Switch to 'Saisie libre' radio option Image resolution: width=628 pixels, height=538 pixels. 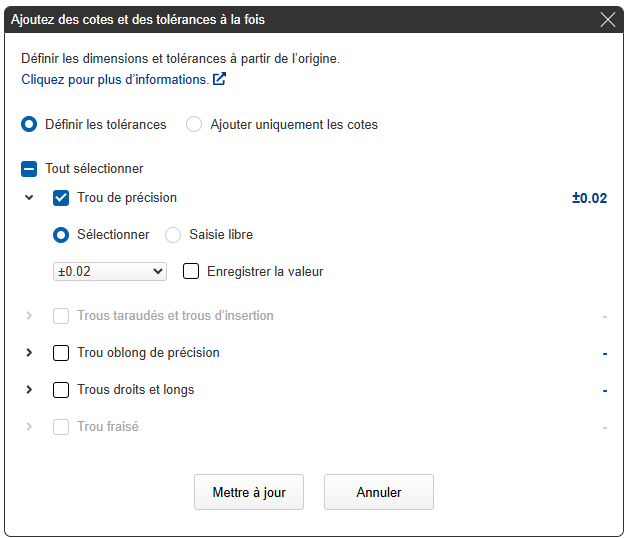[x=173, y=235]
